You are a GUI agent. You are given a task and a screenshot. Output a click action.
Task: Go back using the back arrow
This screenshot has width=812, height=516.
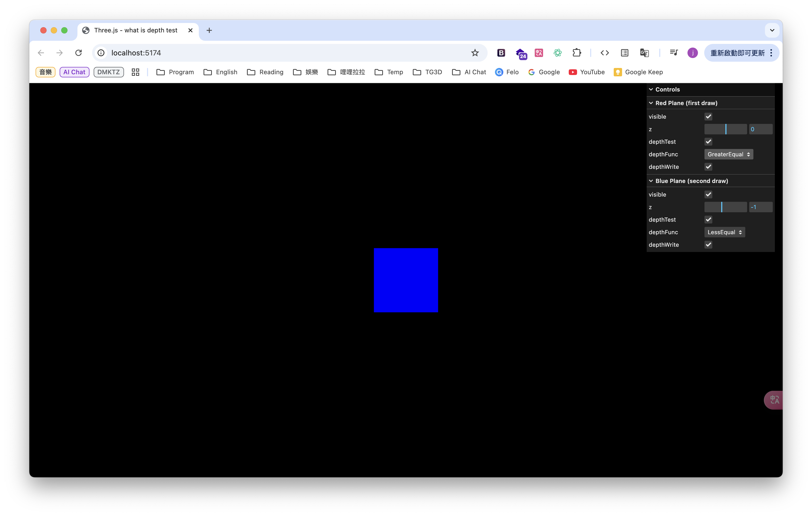(x=41, y=53)
